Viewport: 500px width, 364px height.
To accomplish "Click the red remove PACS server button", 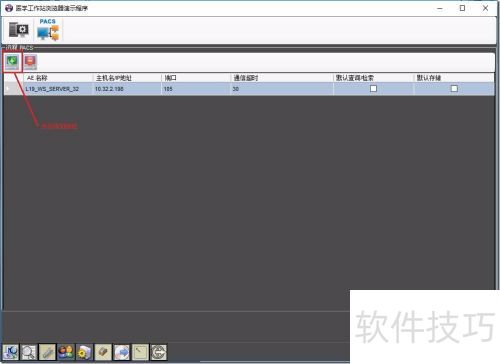I will 30,62.
